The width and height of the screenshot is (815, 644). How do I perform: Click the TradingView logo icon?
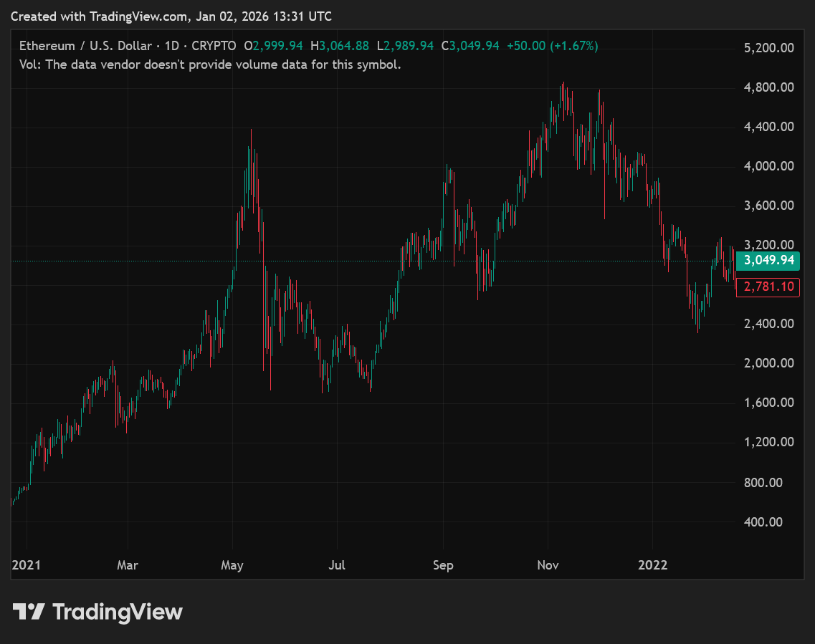click(29, 612)
